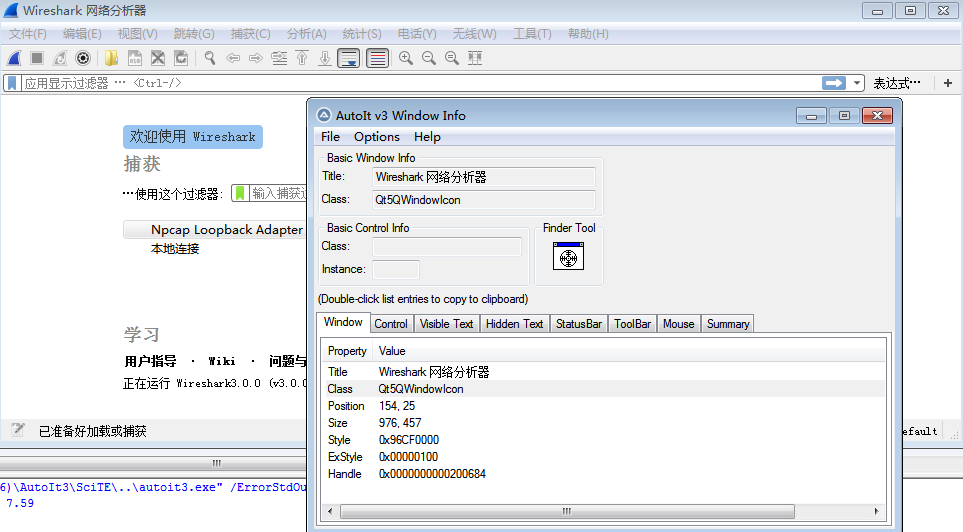Click the 欢迎使用 Wireshark banner button
Screen dimensions: 963x532
pos(193,136)
